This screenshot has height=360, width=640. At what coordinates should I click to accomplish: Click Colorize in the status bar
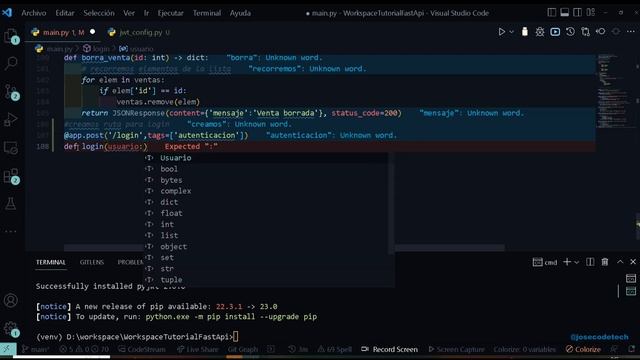(x=583, y=349)
